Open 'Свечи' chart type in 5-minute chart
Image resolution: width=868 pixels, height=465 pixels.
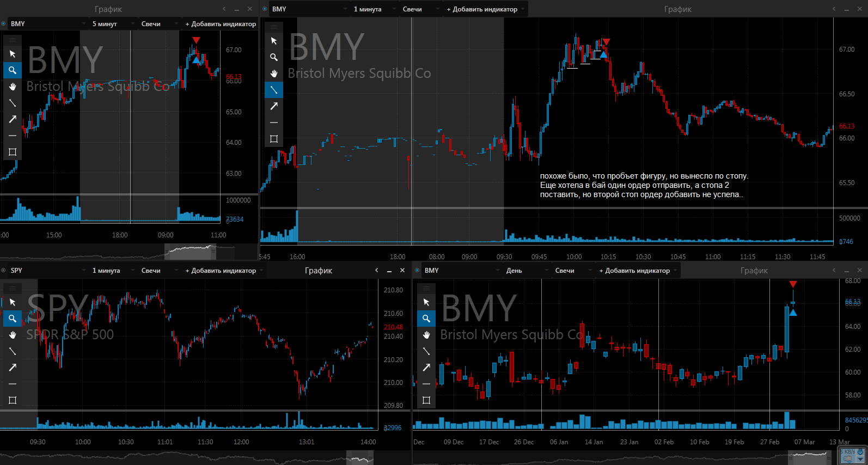click(159, 24)
